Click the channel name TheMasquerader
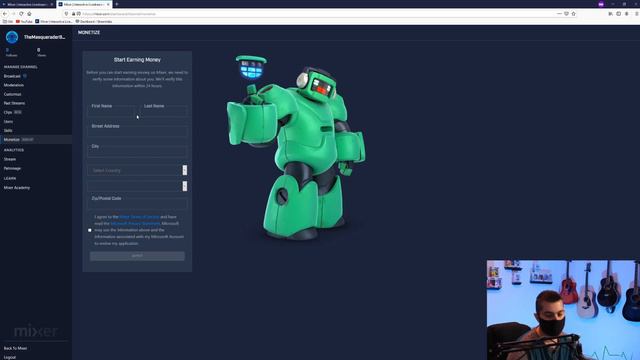Image resolution: width=640 pixels, height=360 pixels. tap(44, 37)
